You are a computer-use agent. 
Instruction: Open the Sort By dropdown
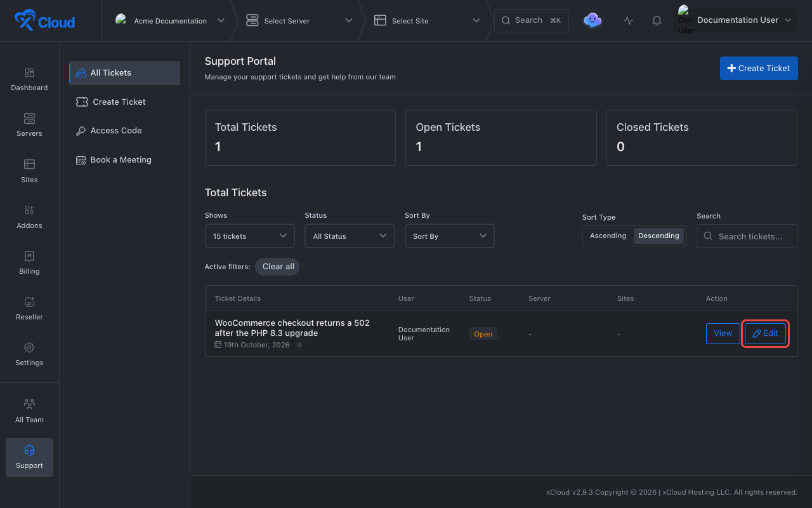449,236
